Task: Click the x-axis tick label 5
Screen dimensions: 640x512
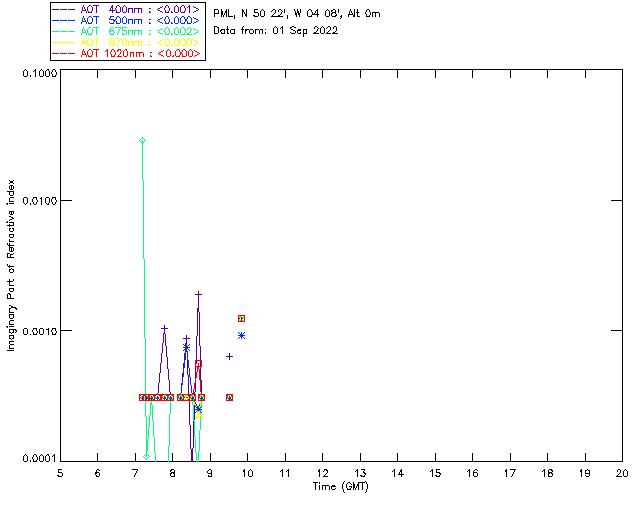Action: (60, 473)
